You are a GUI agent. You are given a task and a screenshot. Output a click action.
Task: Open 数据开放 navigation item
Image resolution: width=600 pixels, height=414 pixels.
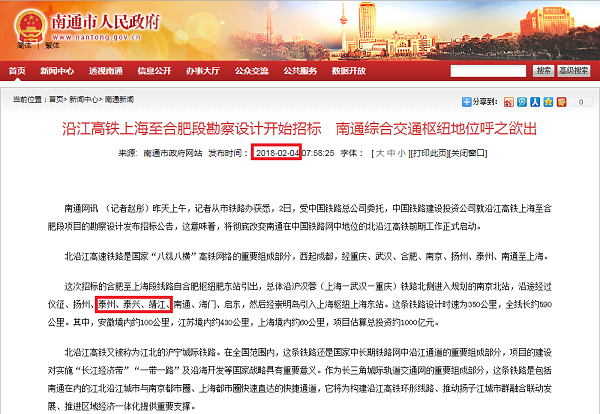pos(349,71)
